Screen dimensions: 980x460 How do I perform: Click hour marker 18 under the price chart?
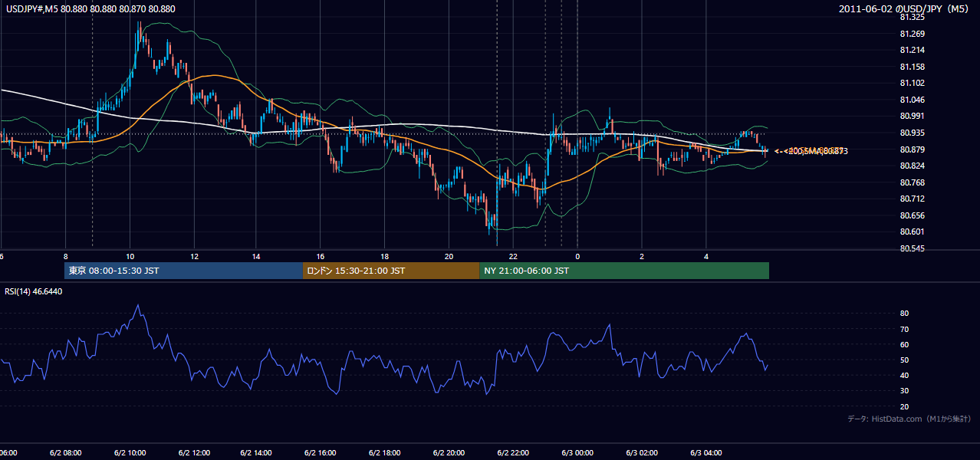click(x=385, y=256)
